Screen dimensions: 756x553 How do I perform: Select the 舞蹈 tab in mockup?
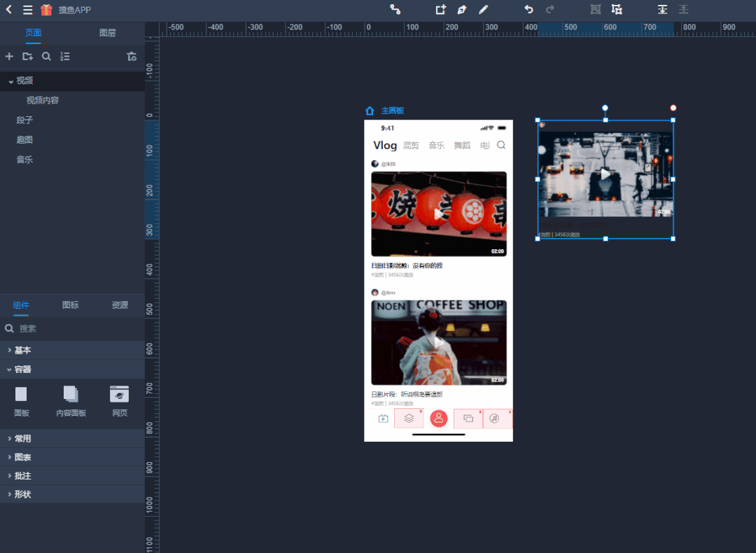[462, 146]
